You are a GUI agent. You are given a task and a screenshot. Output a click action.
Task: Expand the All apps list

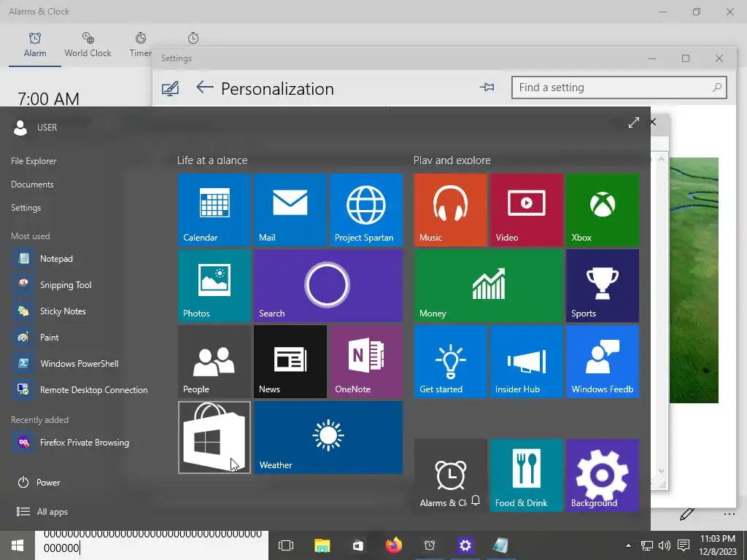42,512
